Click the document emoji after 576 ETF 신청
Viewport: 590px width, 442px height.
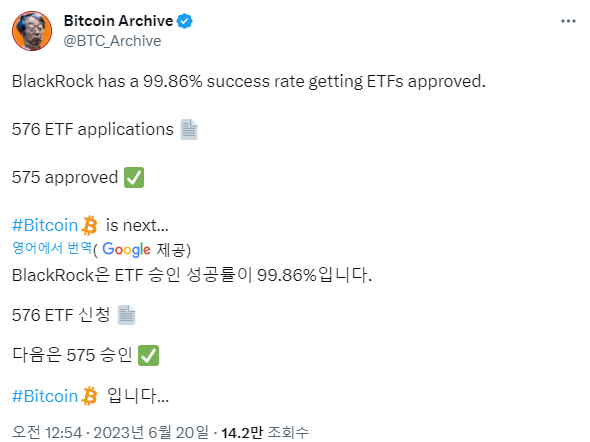[x=126, y=315]
